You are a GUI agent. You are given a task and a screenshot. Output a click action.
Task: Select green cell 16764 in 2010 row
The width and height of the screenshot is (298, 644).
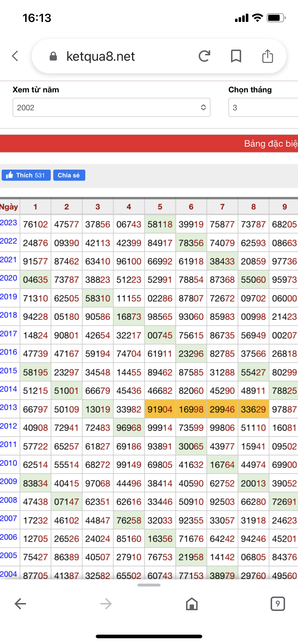tap(222, 465)
